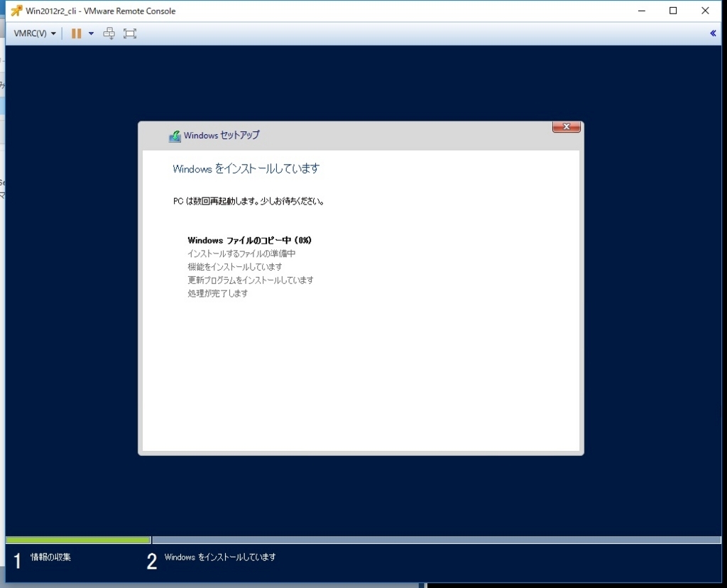The image size is (727, 588).
Task: Click the "Win2012r2_cli - VMware Remote Console" window title
Action: click(x=101, y=11)
